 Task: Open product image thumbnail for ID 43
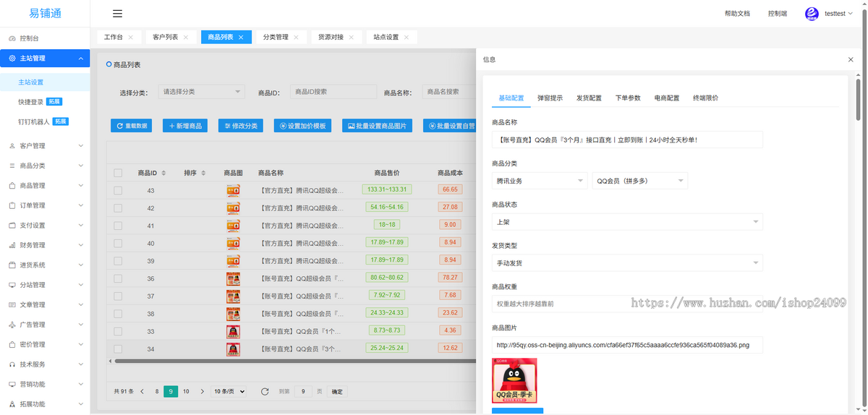(x=233, y=190)
